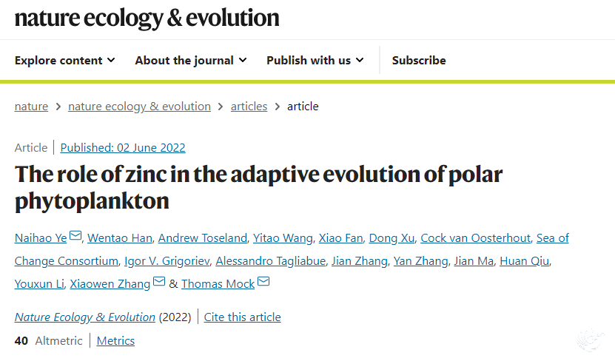The height and width of the screenshot is (364, 615).
Task: Navigate to the nature breadcrumb link
Action: pyautogui.click(x=31, y=107)
